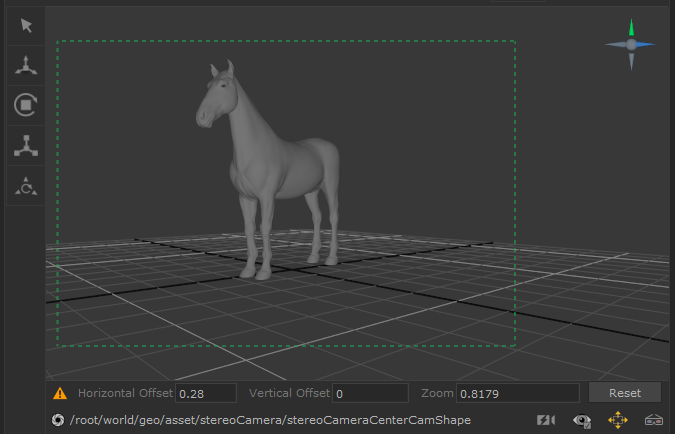Toggle the stereo glasses view icon
675x434 pixels.
tap(654, 420)
